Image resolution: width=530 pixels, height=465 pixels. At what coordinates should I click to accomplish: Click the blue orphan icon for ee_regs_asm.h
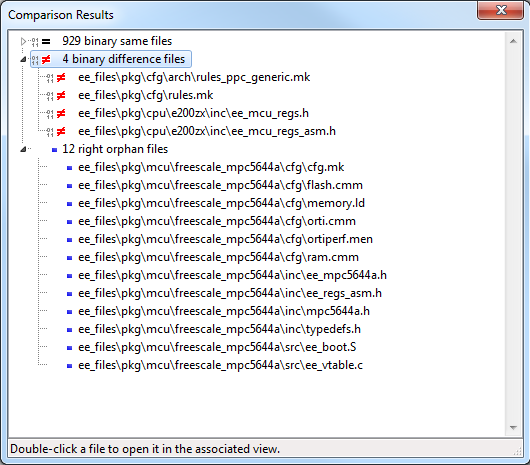(70, 294)
